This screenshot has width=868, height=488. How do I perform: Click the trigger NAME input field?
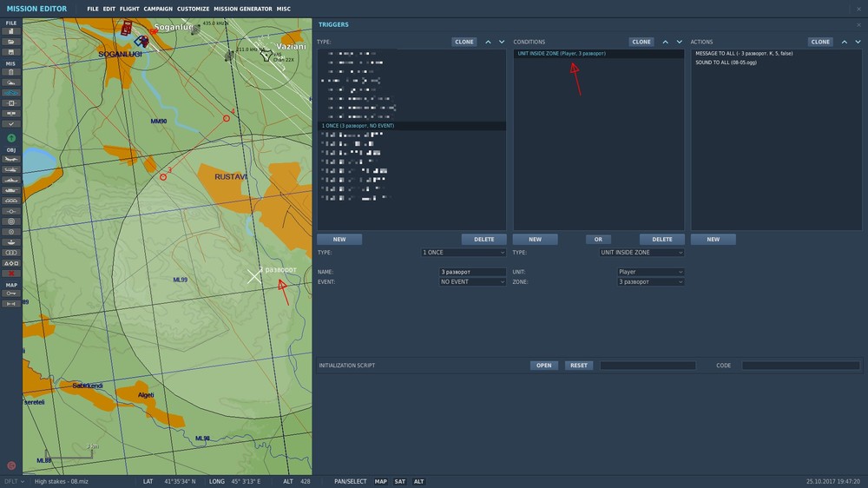point(472,272)
